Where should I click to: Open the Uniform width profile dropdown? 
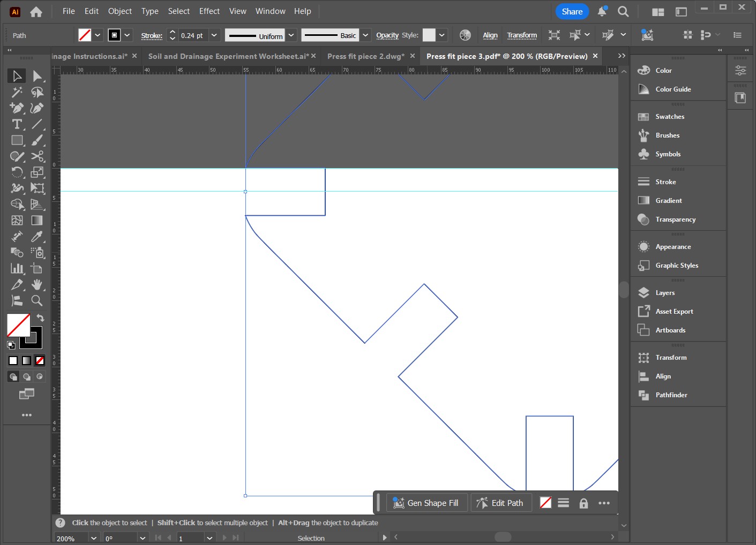tap(291, 35)
